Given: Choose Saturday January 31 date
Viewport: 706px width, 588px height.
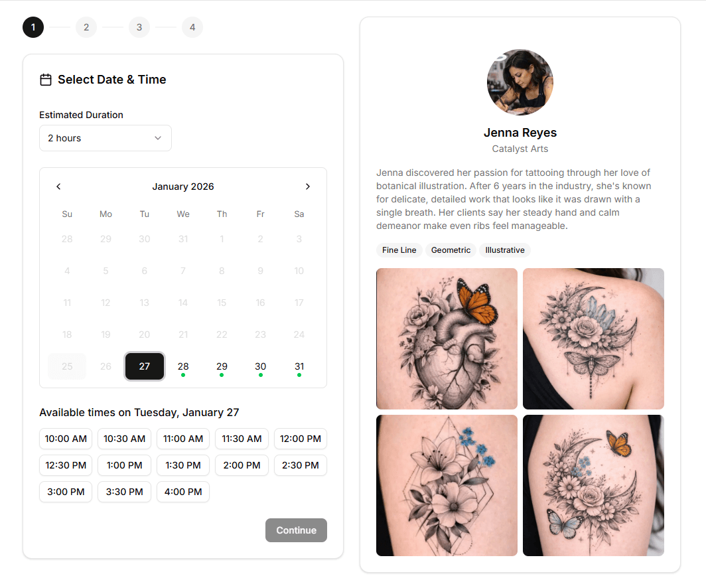Looking at the screenshot, I should coord(299,366).
